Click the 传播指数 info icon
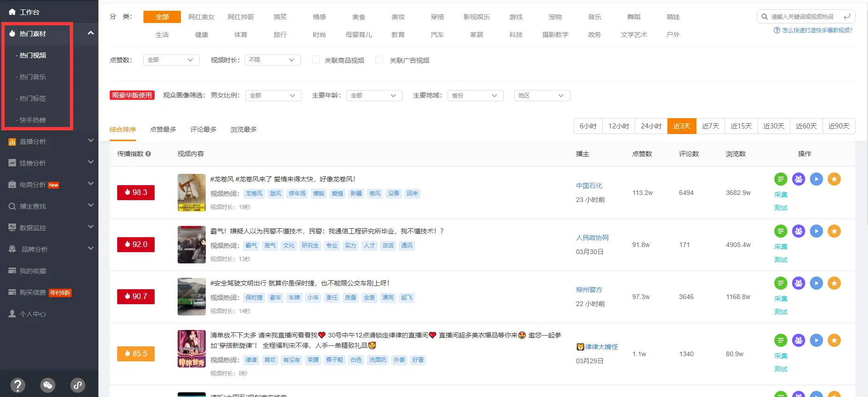The image size is (868, 397). tap(148, 154)
